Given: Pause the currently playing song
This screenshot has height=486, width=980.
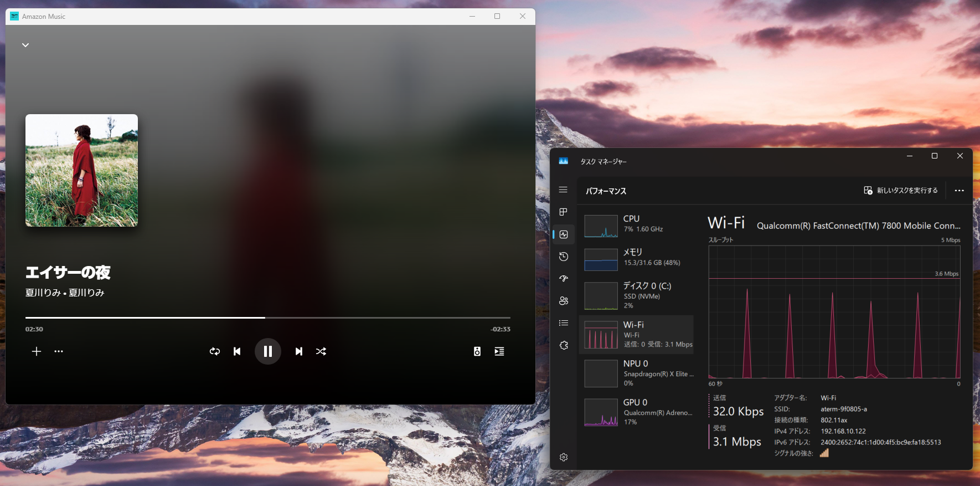Looking at the screenshot, I should [267, 351].
